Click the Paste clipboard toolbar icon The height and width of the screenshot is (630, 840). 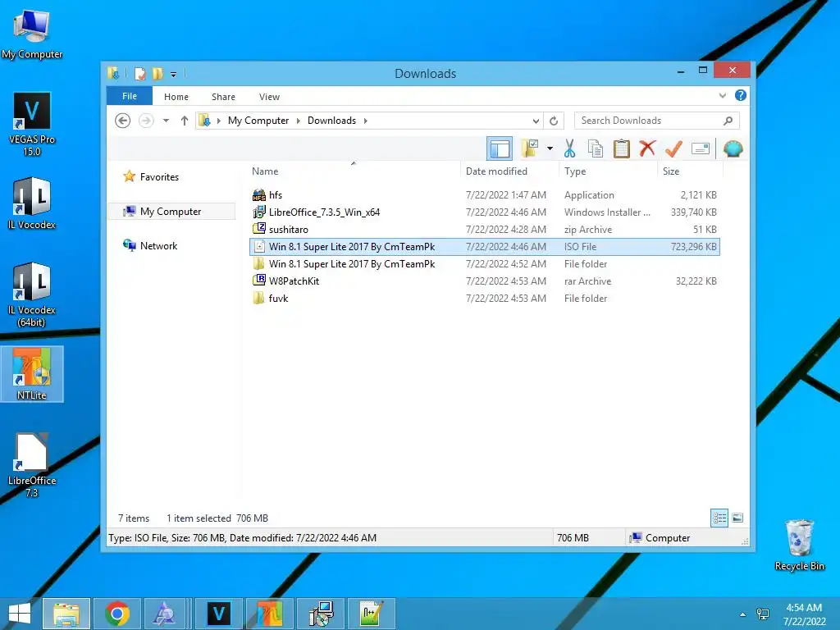point(622,148)
